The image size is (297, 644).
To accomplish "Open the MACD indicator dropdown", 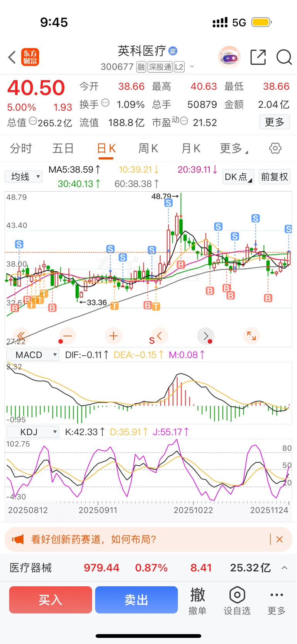I will [x=33, y=355].
